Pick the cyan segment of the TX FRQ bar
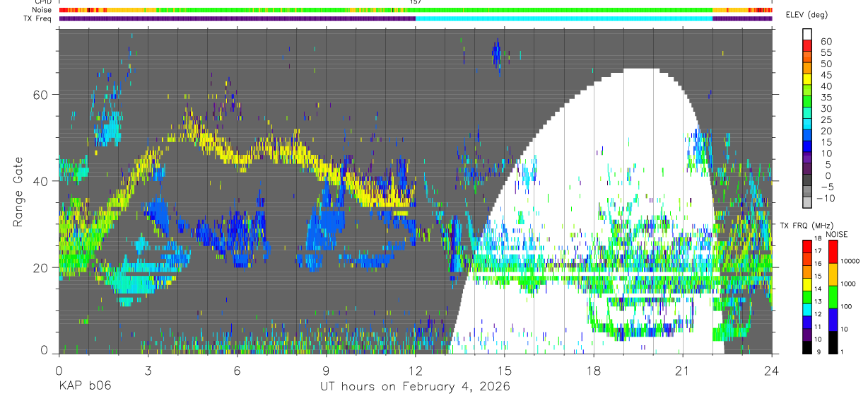 pyautogui.click(x=808, y=310)
